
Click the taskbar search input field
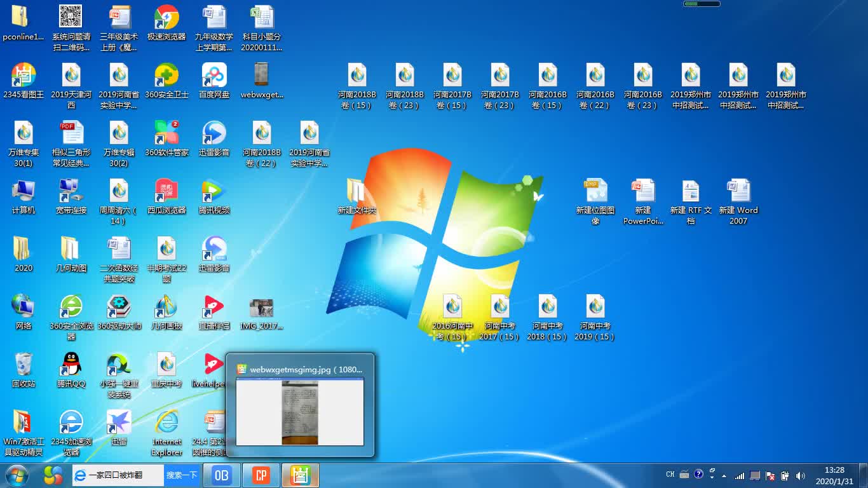pos(118,475)
